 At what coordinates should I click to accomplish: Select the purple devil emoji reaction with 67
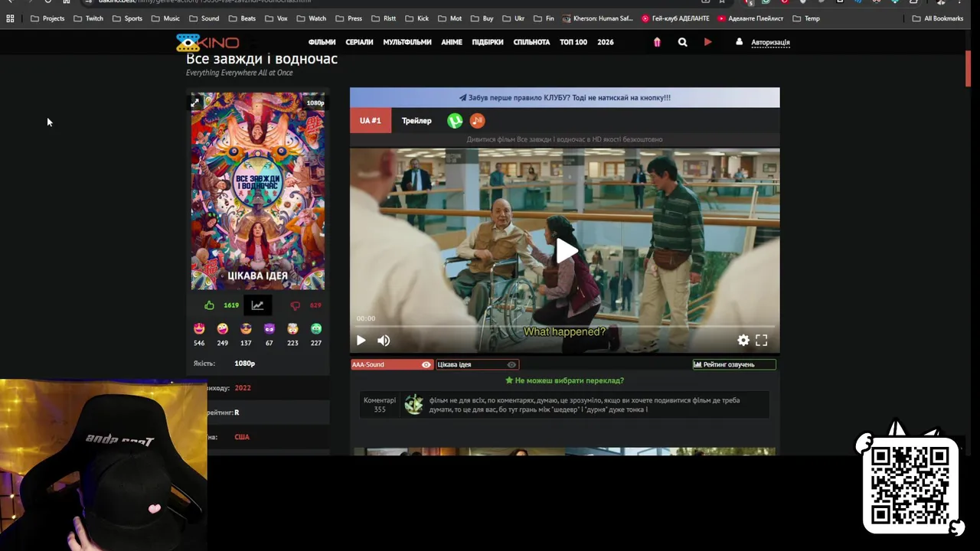click(269, 328)
